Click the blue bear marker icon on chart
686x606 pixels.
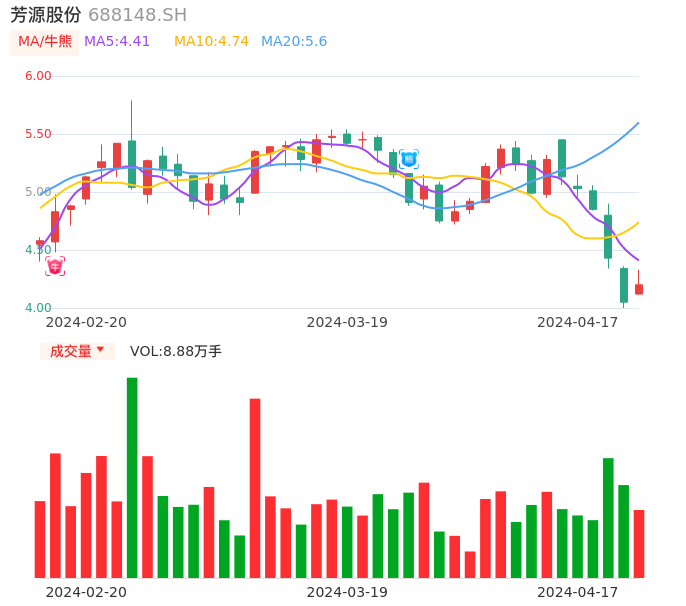coord(408,158)
